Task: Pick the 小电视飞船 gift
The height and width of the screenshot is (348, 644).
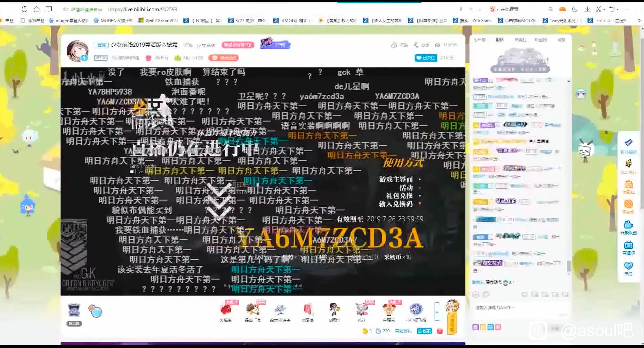Action: point(416,310)
